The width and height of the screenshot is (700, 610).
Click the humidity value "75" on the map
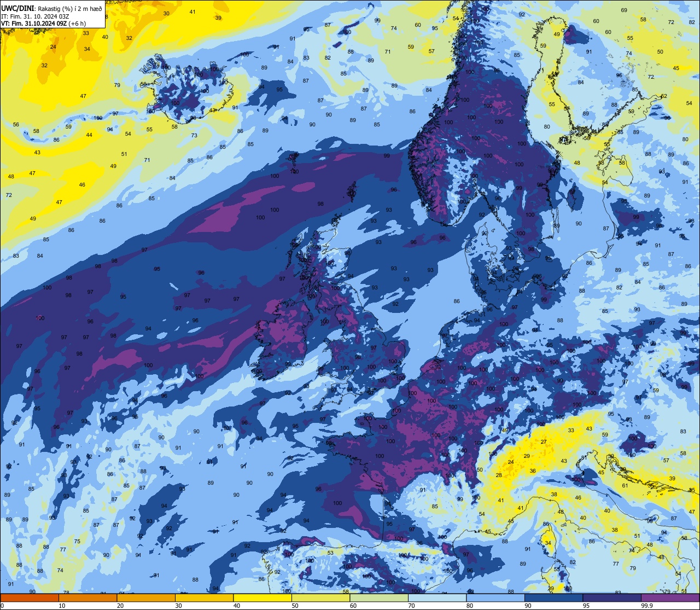[77, 542]
